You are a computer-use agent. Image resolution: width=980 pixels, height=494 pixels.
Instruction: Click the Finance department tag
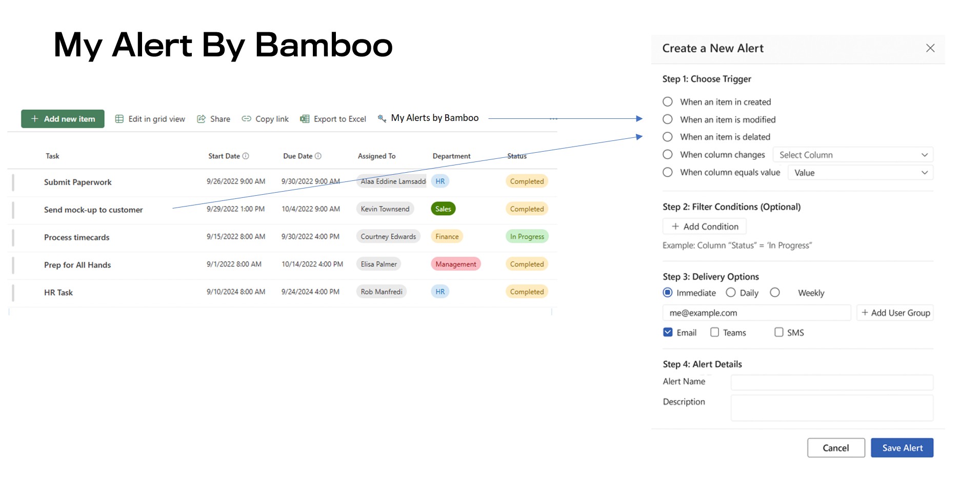(x=447, y=236)
